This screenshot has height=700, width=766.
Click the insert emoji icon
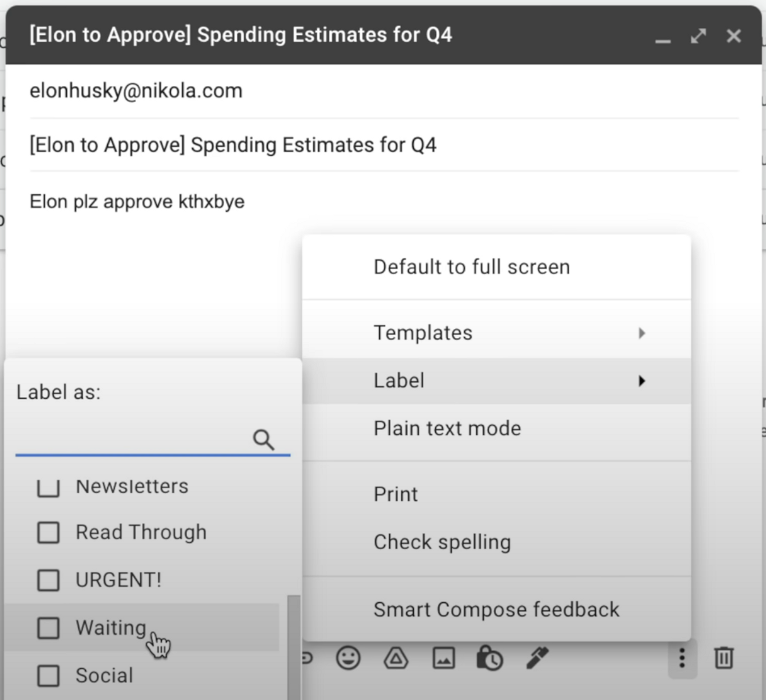(x=348, y=658)
